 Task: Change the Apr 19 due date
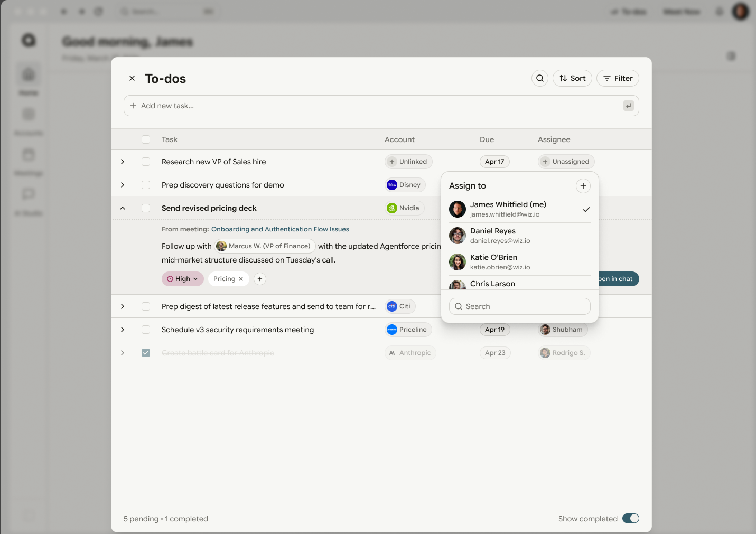click(x=495, y=330)
